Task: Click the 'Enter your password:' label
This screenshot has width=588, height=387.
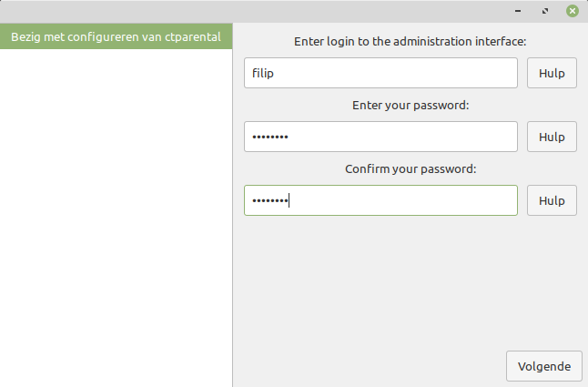Action: (411, 105)
